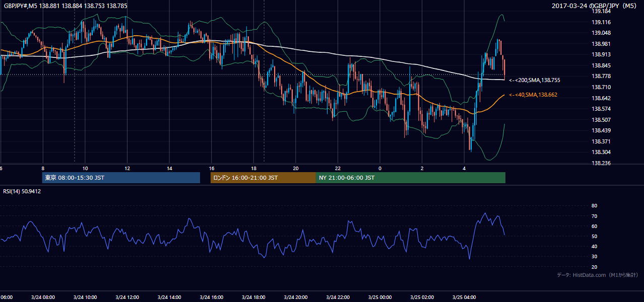Click the 139.184 price axis label
The width and height of the screenshot is (644, 302).
[x=601, y=11]
